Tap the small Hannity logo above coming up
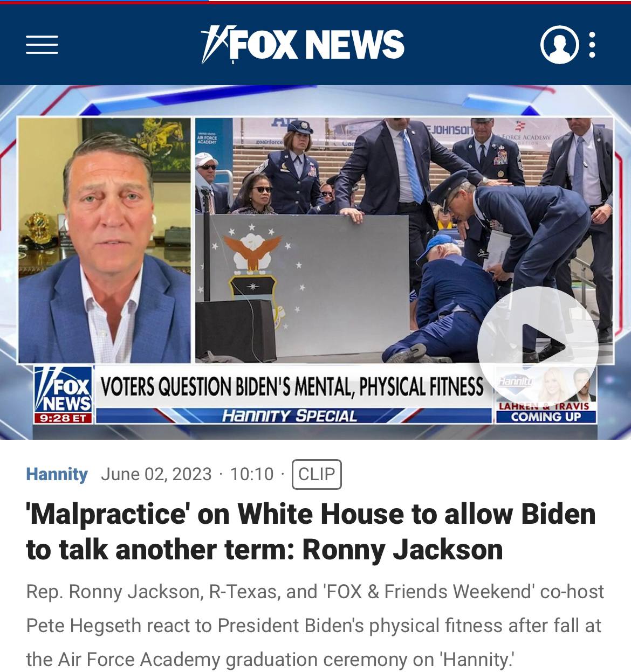The image size is (631, 672). (515, 381)
